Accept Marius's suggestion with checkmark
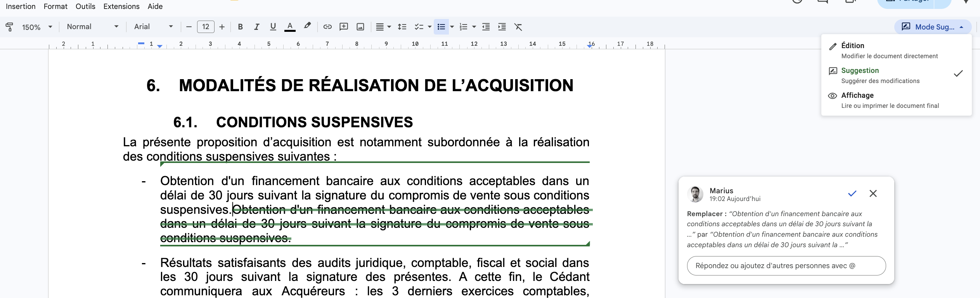 [852, 193]
